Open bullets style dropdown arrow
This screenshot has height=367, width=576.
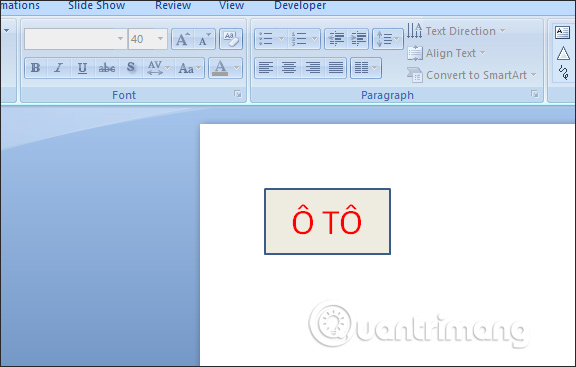pos(281,39)
